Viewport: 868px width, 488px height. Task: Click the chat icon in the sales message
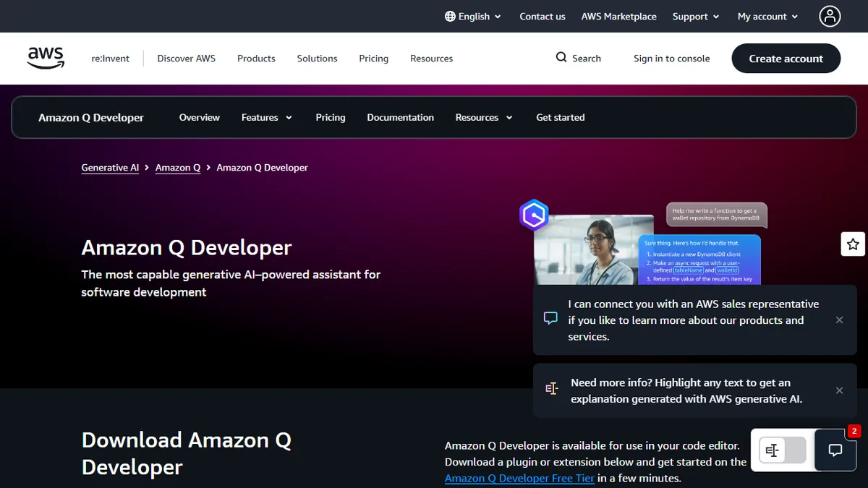point(550,319)
